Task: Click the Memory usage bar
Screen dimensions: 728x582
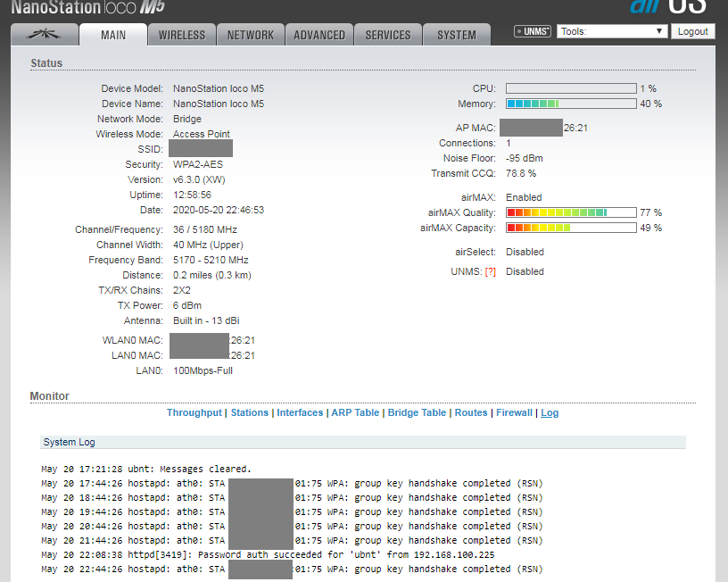Action: tap(571, 104)
